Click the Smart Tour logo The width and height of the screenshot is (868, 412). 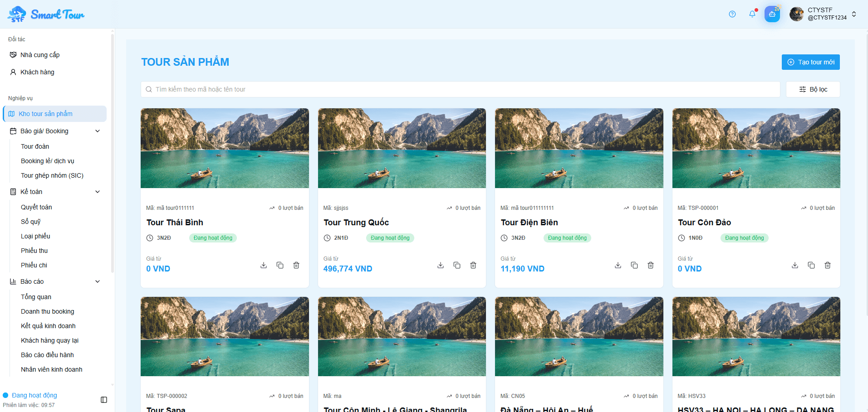pos(46,14)
